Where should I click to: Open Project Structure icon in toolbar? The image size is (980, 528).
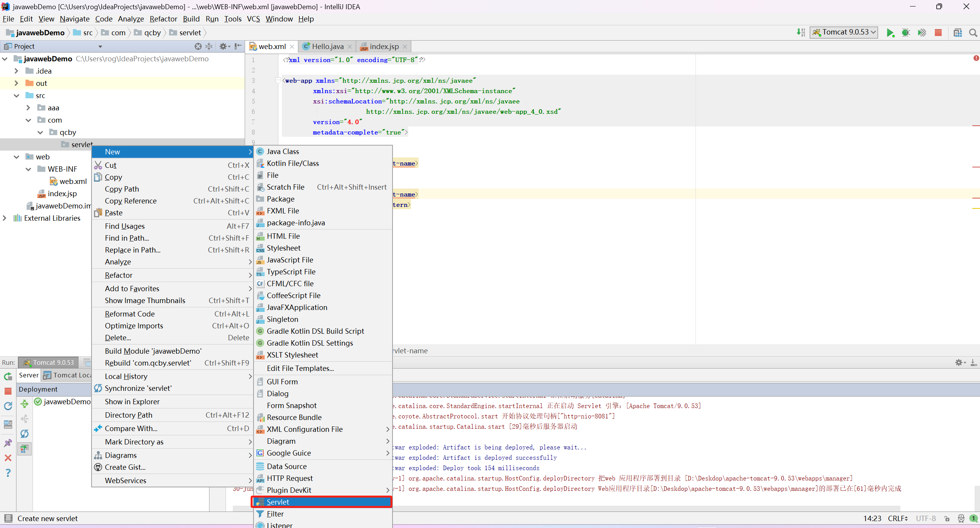coord(957,33)
